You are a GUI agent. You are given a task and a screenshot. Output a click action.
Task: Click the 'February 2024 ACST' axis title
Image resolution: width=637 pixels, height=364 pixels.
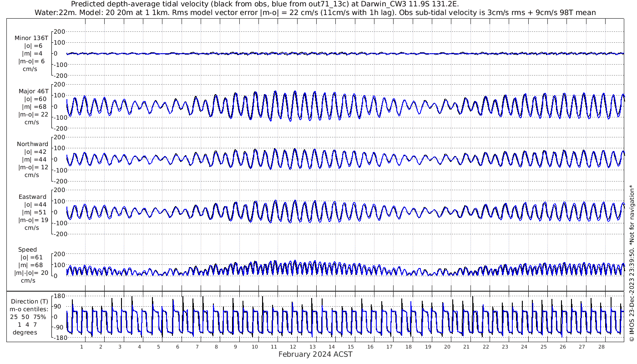point(315,354)
